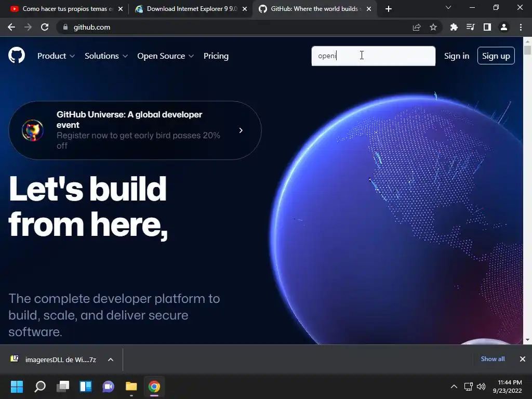The image size is (532, 399).
Task: Click the Sign up button
Action: coord(496,56)
